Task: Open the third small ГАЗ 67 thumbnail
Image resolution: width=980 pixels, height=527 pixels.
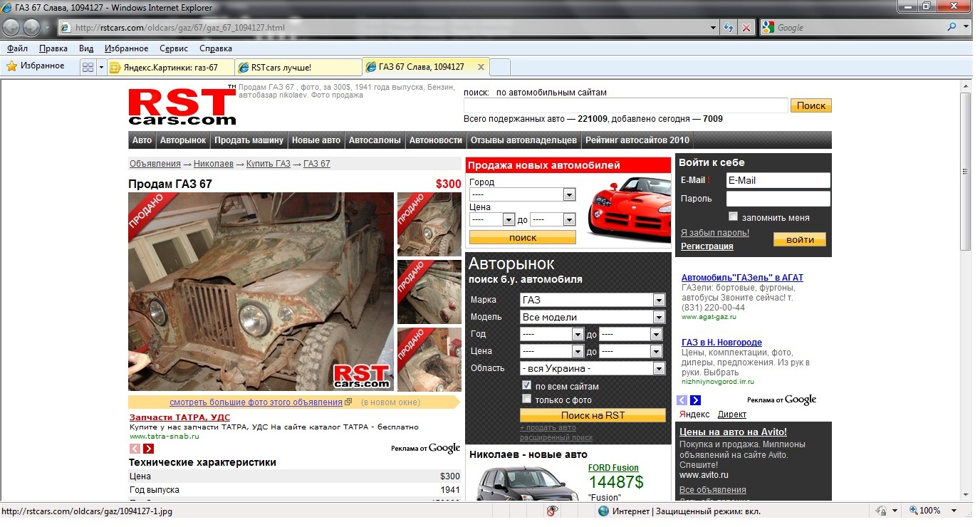Action: (x=429, y=360)
